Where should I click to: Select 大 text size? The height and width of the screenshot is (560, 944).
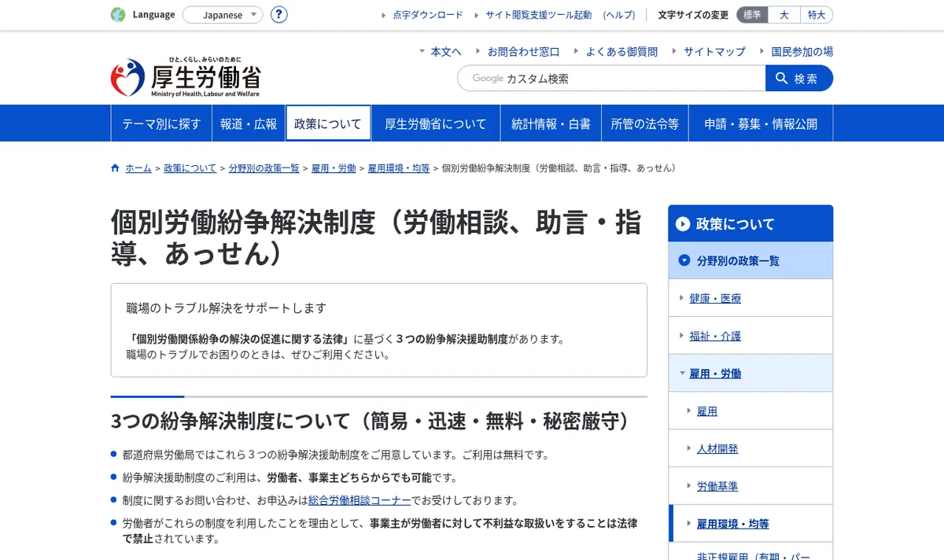pos(784,15)
